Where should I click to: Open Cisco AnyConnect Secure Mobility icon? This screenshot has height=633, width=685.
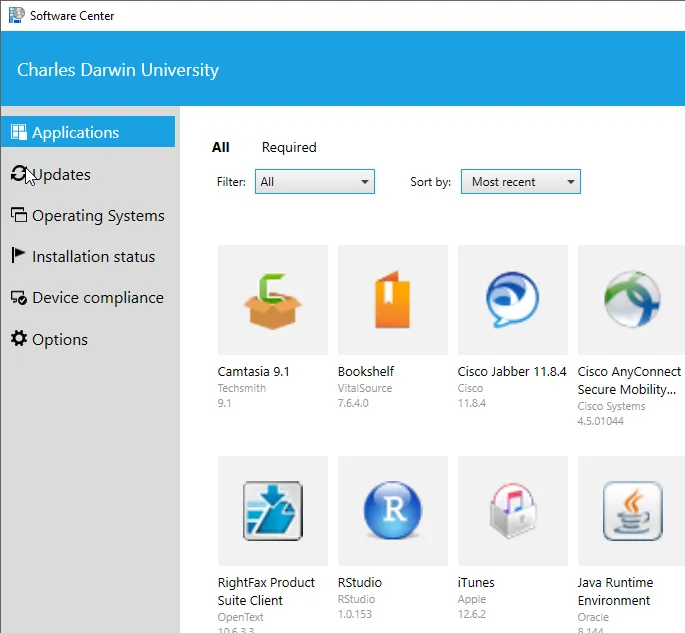[x=632, y=299]
